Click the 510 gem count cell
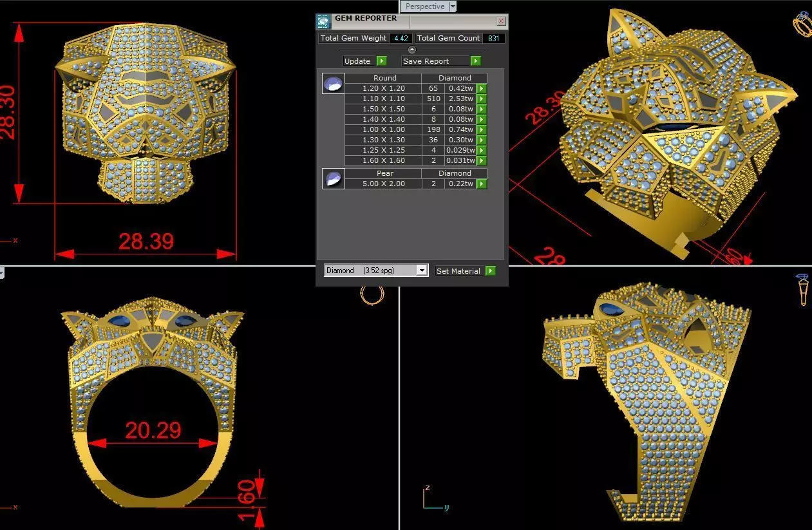 click(x=433, y=99)
